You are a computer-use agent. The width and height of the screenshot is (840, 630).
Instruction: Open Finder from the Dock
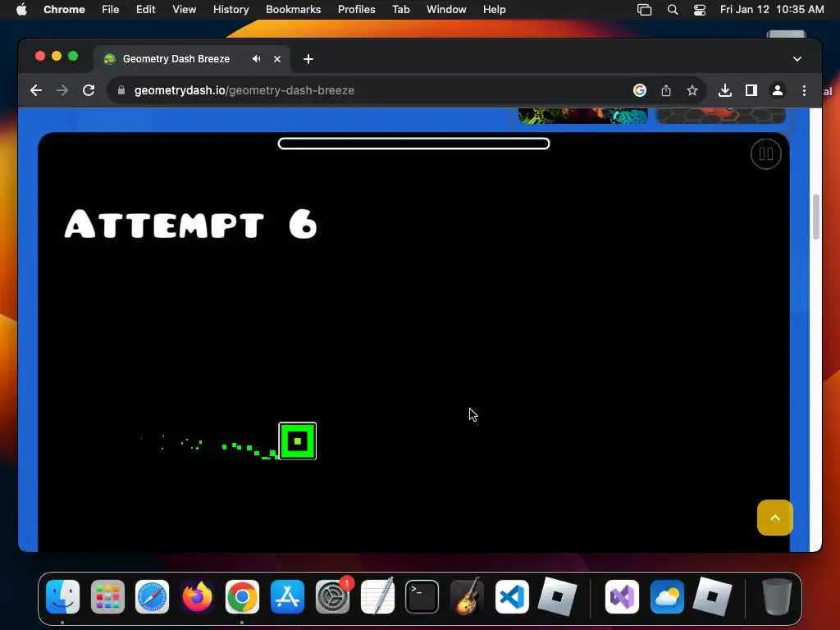(x=62, y=597)
